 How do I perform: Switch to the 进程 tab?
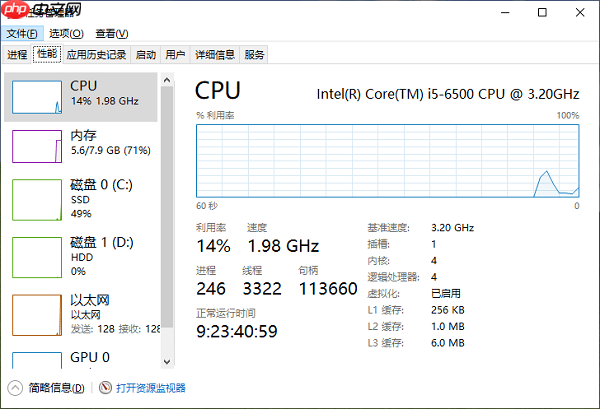[17, 55]
